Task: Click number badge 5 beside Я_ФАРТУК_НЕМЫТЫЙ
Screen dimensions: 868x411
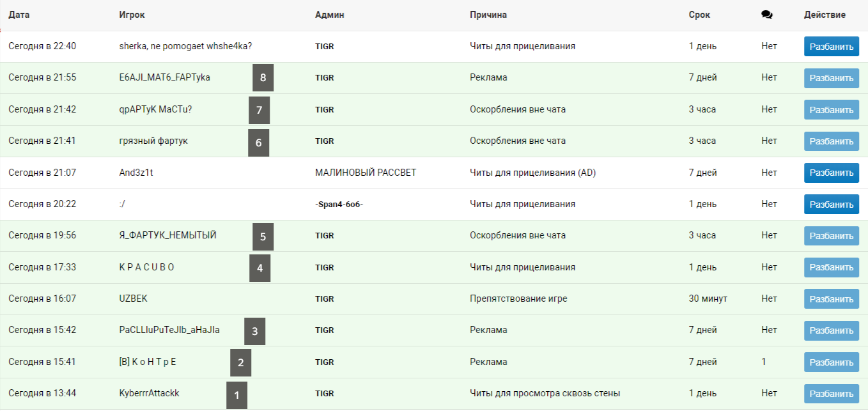Action: [x=263, y=237]
